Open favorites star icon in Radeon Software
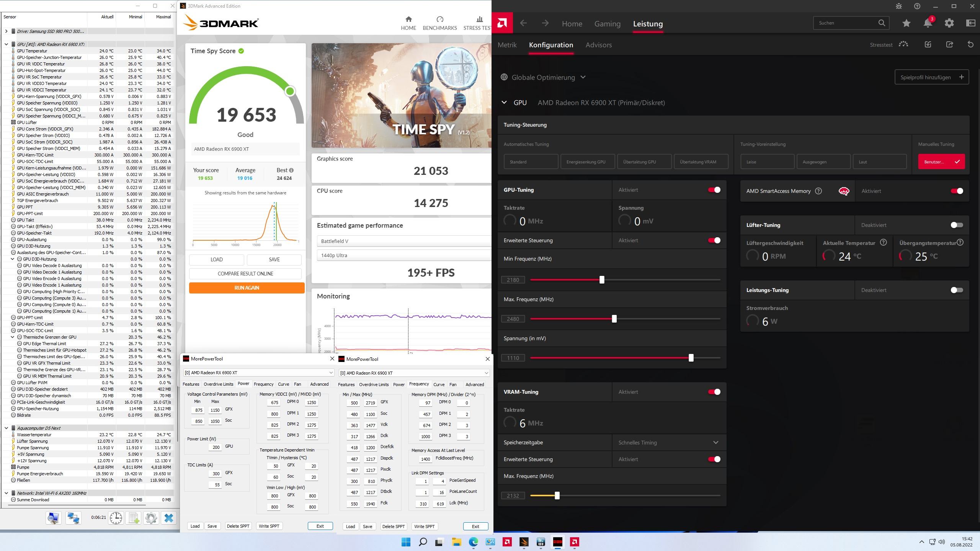The height and width of the screenshot is (551, 980). (906, 23)
